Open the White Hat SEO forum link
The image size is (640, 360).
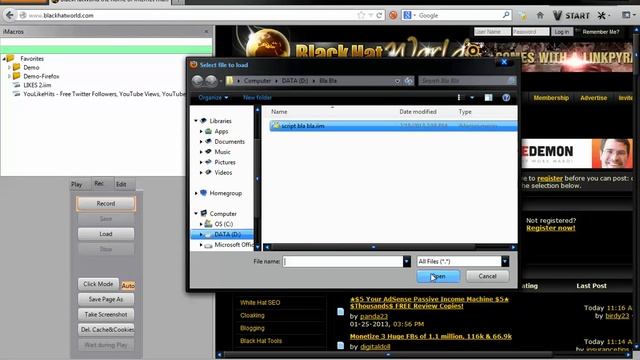tap(260, 302)
